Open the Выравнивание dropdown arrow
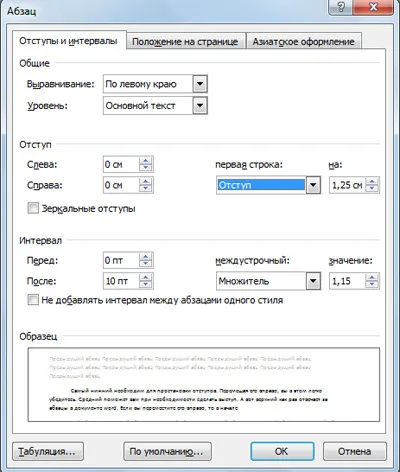400x472 pixels. pyautogui.click(x=200, y=84)
